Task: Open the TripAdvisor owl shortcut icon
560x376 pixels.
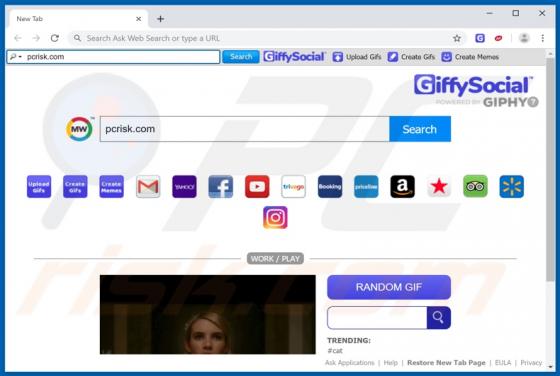Action: tap(475, 186)
